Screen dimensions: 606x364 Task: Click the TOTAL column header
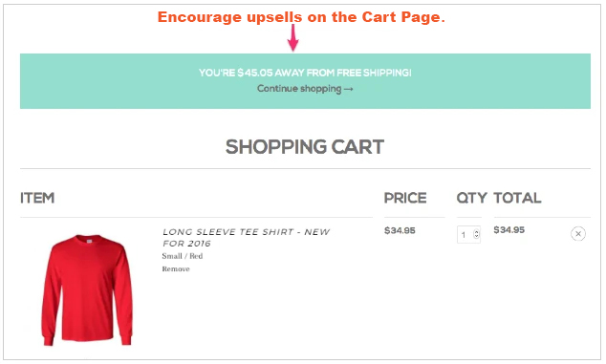click(517, 198)
